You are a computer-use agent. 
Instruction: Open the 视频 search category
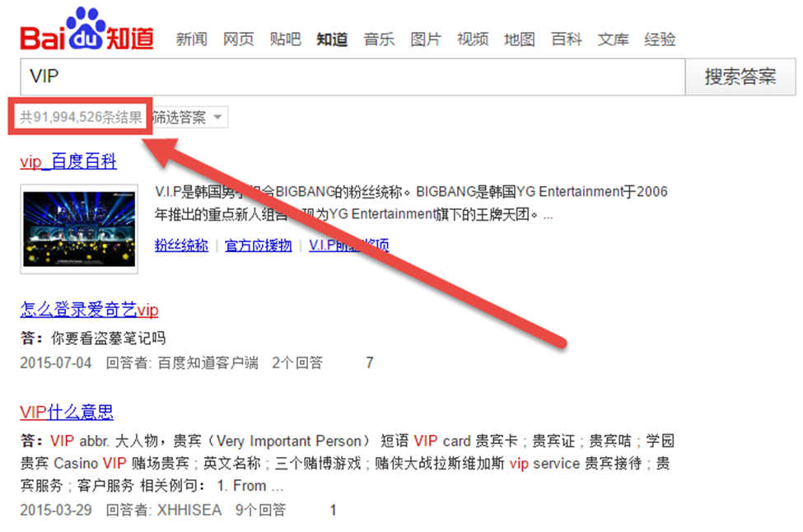coord(473,38)
